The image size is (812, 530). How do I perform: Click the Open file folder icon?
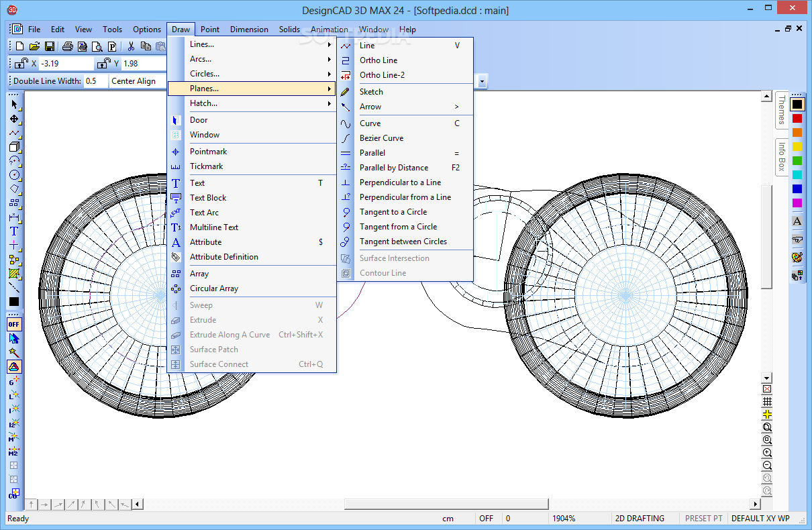click(x=34, y=46)
